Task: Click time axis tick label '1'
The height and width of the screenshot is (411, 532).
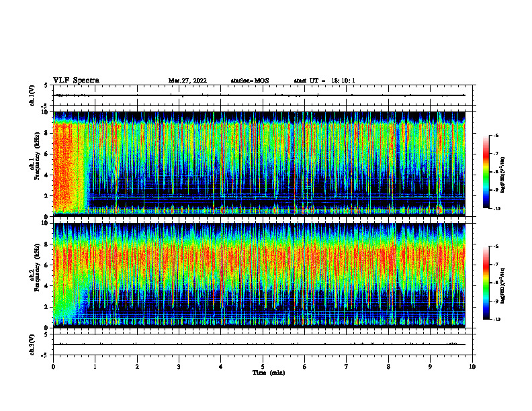Action: click(x=95, y=367)
